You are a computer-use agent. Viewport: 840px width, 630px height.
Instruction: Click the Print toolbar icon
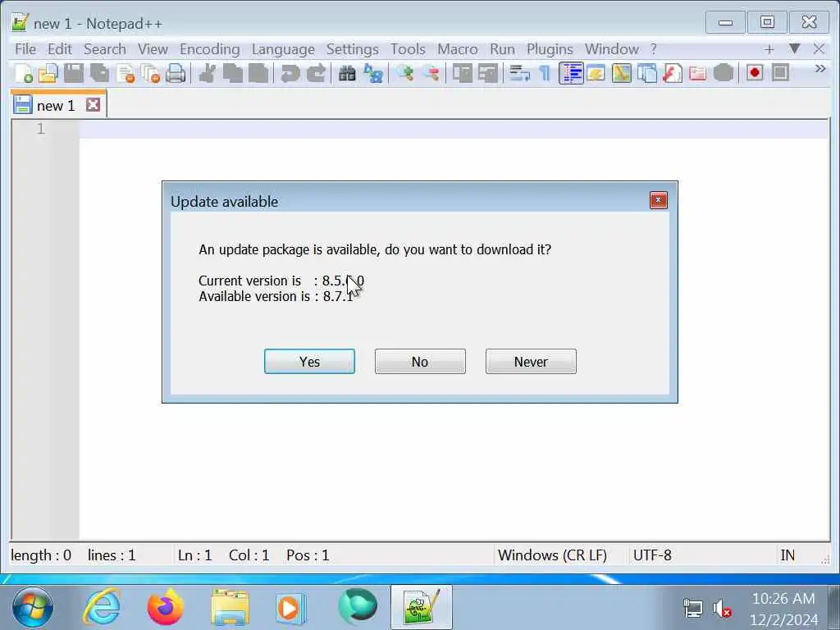[176, 73]
